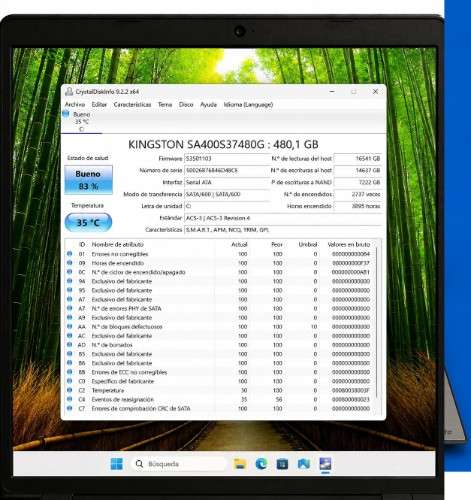Viewport: 471px width, 500px height.
Task: Click the status dot for row 01
Action: 69,254
